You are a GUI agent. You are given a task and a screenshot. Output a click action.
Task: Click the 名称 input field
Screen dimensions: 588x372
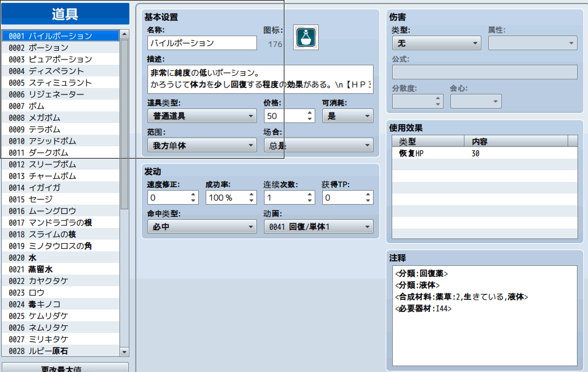pyautogui.click(x=202, y=43)
